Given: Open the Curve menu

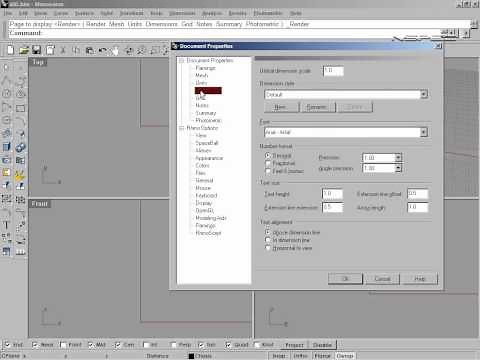Looking at the screenshot, I should click(61, 13).
